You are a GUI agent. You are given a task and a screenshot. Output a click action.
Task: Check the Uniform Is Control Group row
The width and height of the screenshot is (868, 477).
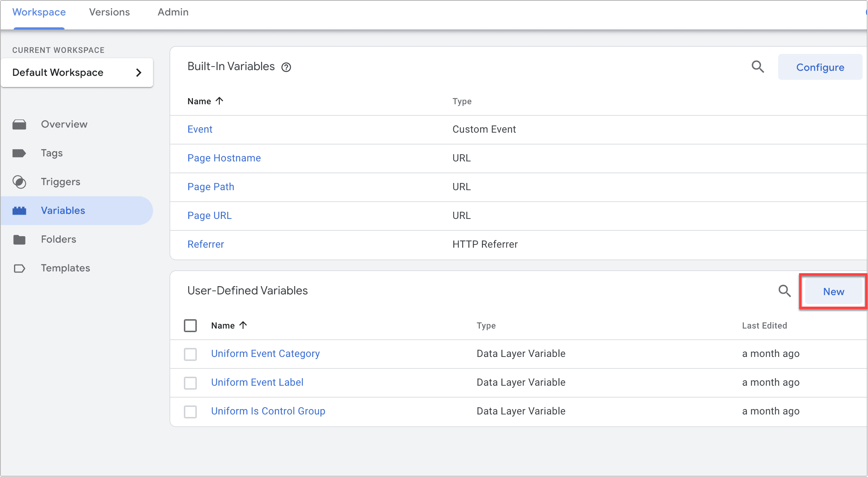point(190,412)
